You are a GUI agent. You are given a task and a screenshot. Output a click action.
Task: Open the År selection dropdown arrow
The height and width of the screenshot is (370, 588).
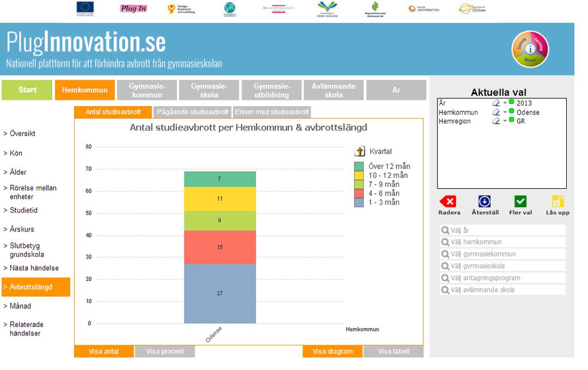(x=505, y=103)
